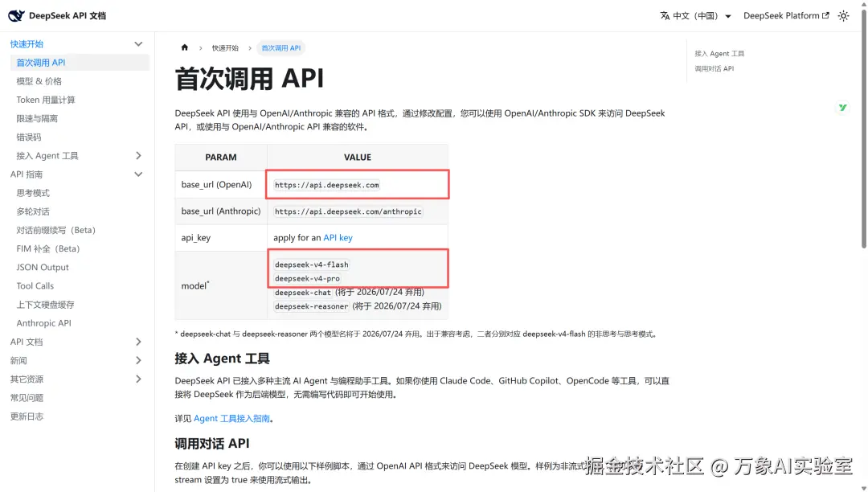
Task: Open 限速与隔离 sidebar page
Action: point(36,118)
